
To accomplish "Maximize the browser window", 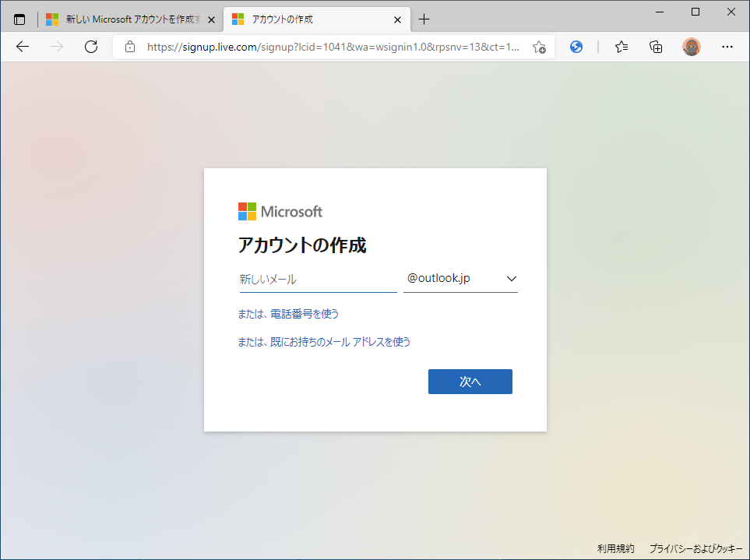I will click(695, 12).
